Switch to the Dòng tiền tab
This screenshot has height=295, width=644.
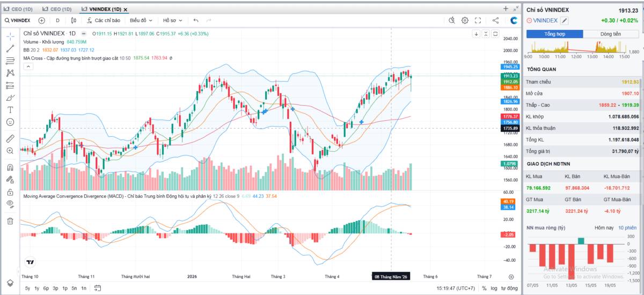point(611,34)
